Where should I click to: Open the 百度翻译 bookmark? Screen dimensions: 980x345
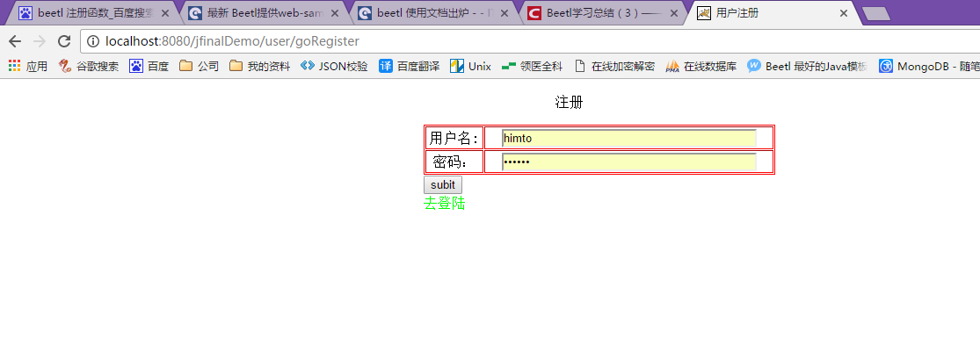tap(409, 66)
